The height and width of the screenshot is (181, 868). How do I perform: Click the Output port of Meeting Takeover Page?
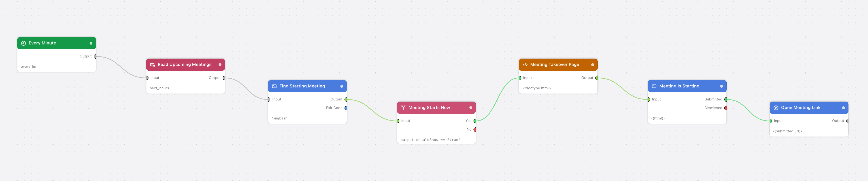pos(597,78)
